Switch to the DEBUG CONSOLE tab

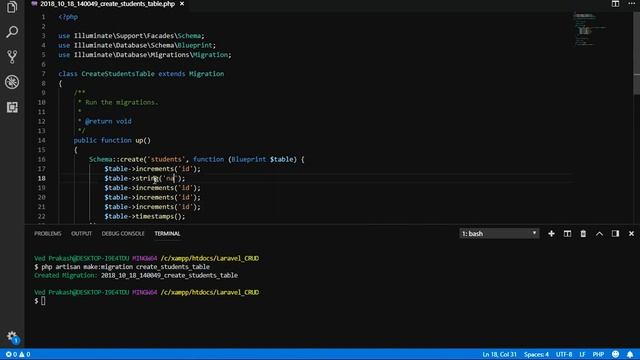click(123, 233)
